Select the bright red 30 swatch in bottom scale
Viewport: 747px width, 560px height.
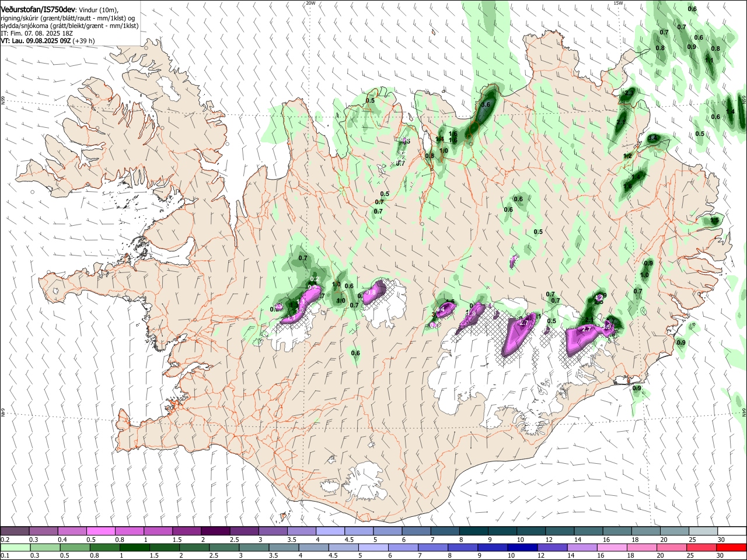tap(731, 547)
